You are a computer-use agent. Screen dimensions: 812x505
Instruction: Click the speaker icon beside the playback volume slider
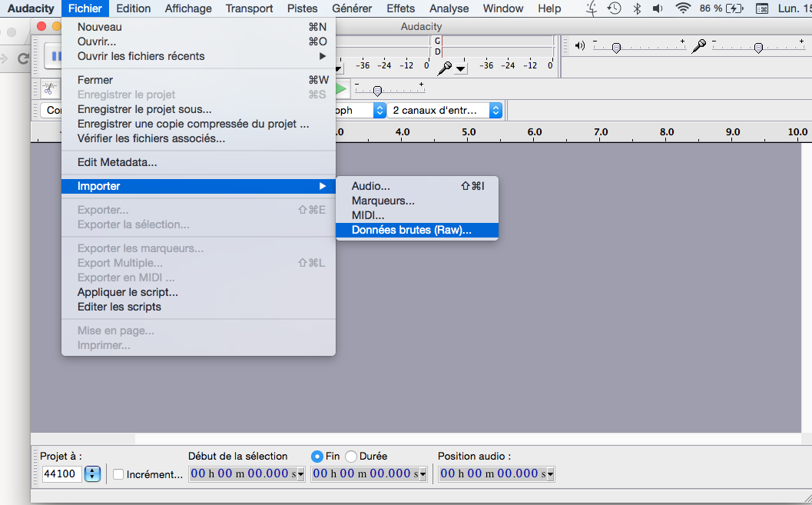(x=580, y=46)
